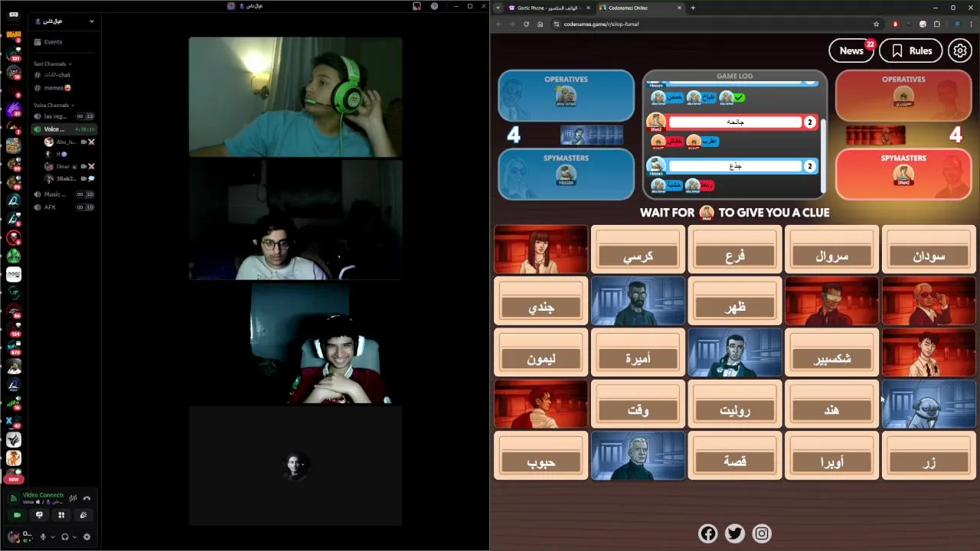The width and height of the screenshot is (980, 551).
Task: Disconnect from the Discord voice call
Action: click(x=87, y=498)
